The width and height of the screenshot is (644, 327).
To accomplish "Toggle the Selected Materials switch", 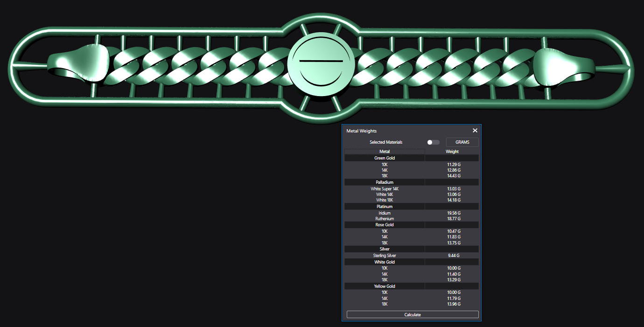I will 433,142.
